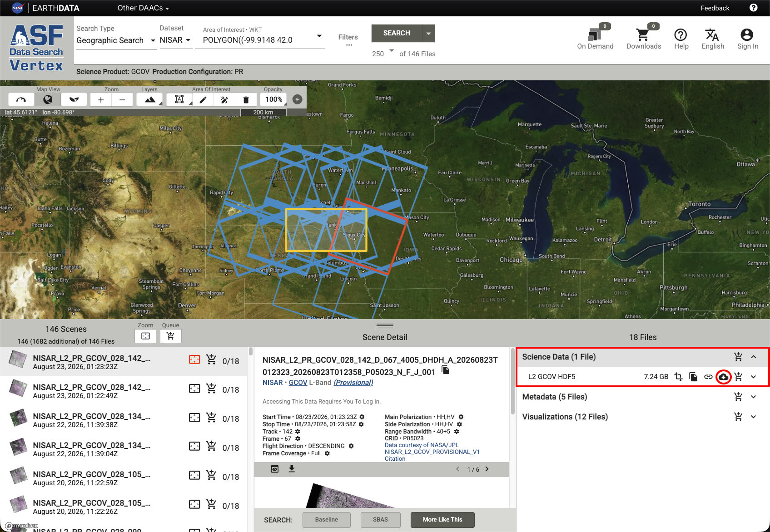
Task: Filter by Frame Coverage gear icon
Action: click(327, 453)
